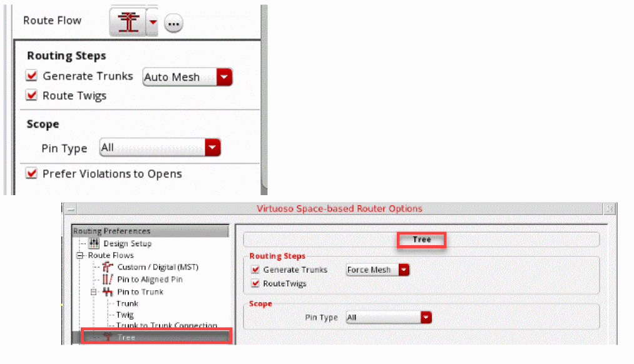Image resolution: width=634 pixels, height=364 pixels.
Task: Close the Virtuoso Space-based Router Options dialog
Action: [x=609, y=209]
